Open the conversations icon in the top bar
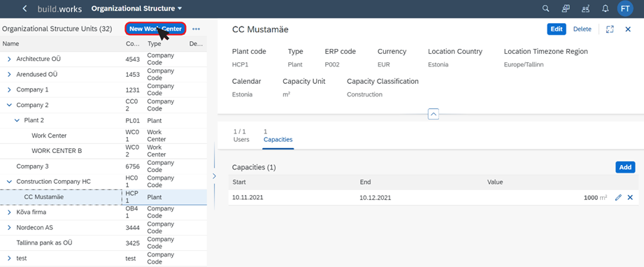 click(566, 8)
